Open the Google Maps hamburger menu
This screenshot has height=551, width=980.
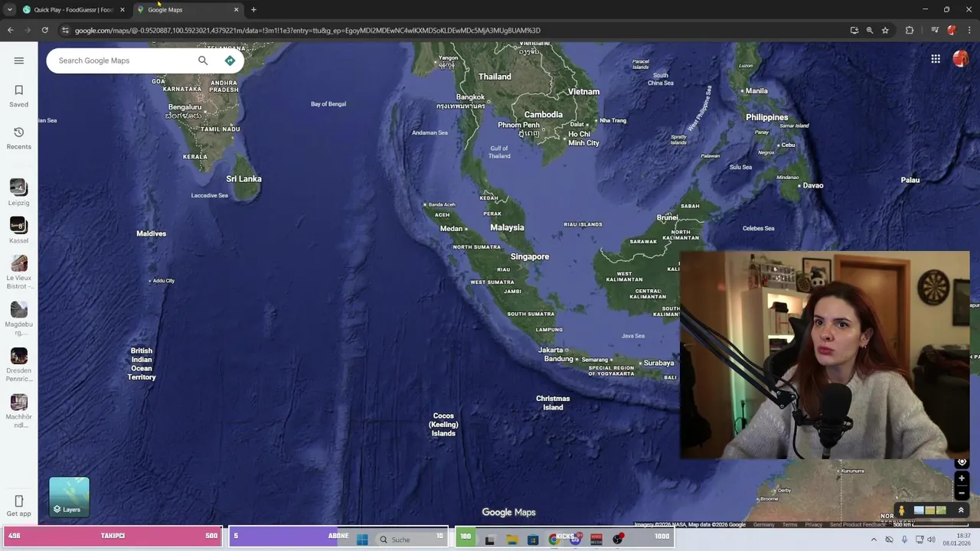tap(19, 60)
